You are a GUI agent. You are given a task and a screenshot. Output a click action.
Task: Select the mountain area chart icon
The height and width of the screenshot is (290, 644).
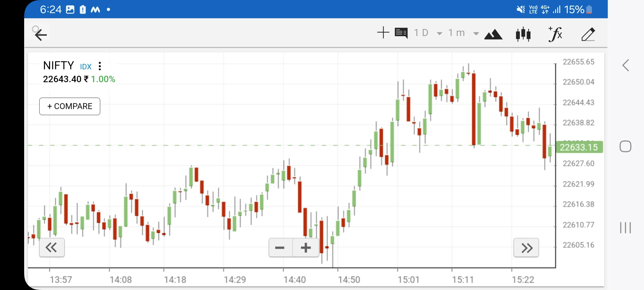[x=493, y=35]
